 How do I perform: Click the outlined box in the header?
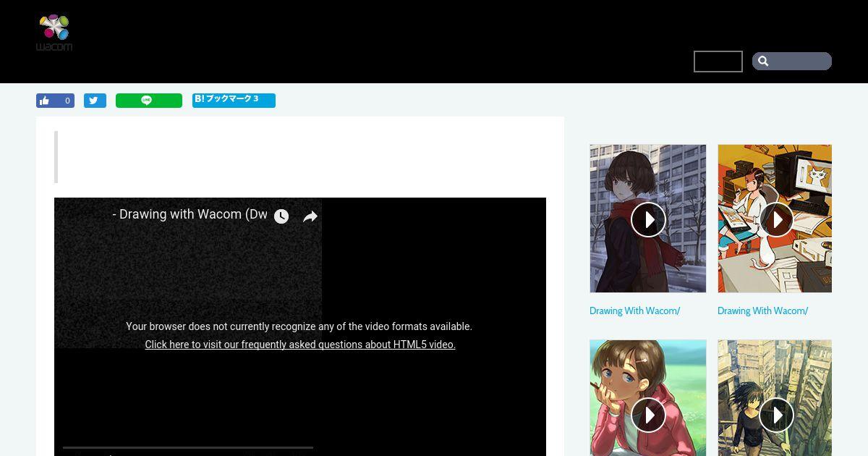click(x=718, y=62)
